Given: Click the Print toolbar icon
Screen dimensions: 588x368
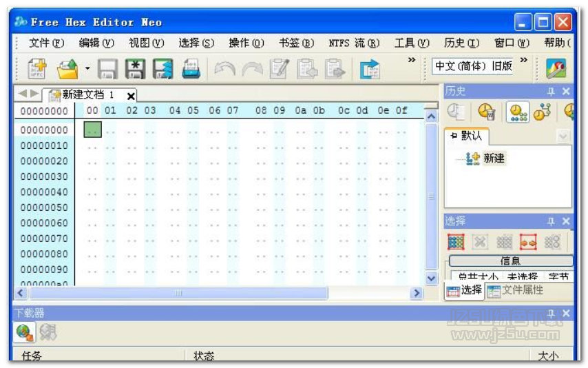Looking at the screenshot, I should (191, 69).
